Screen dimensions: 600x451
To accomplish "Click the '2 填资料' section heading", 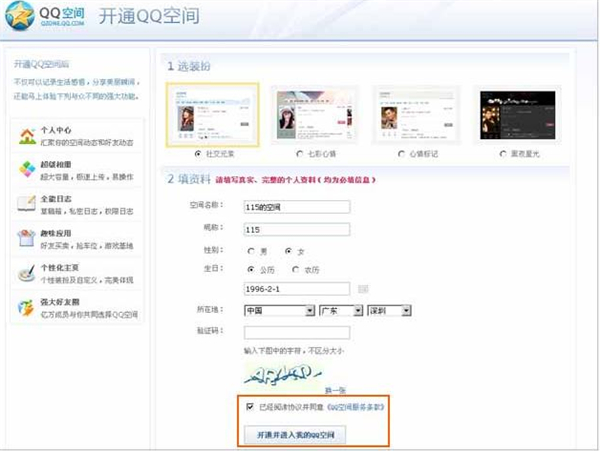I will point(189,179).
